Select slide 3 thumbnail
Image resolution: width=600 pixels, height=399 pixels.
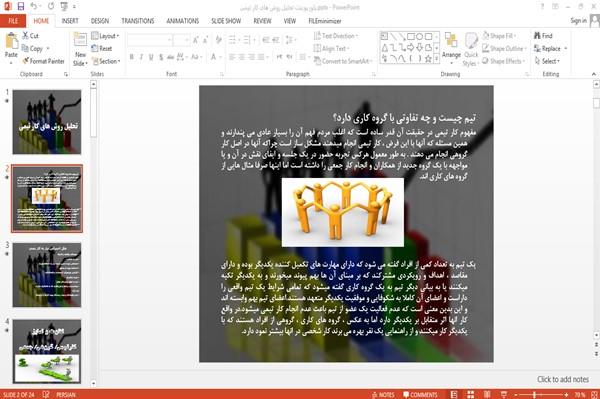pos(47,275)
